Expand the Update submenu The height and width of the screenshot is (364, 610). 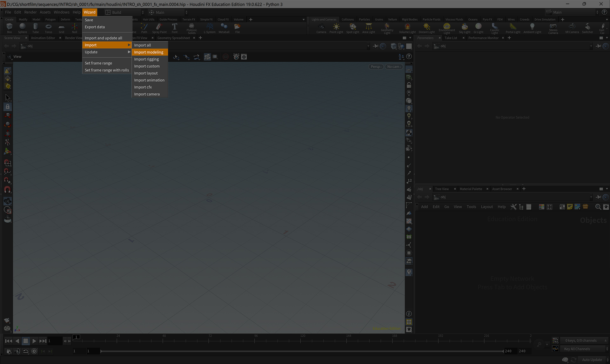[107, 52]
